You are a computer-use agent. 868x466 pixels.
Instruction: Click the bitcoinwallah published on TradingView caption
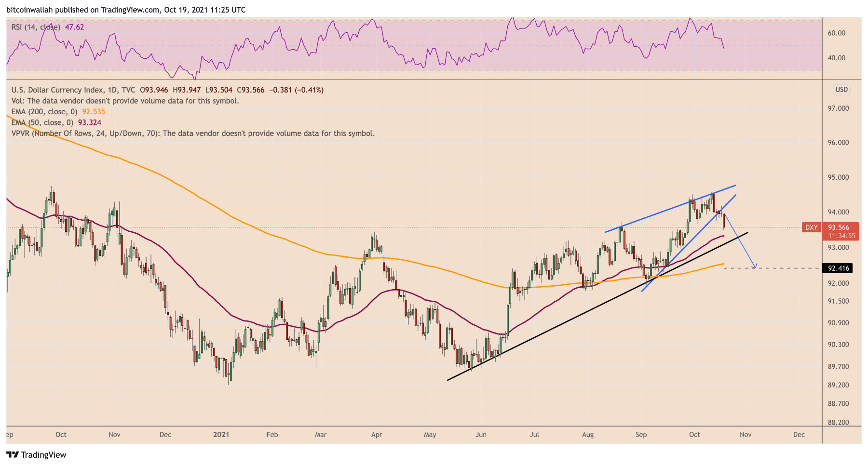pos(126,10)
